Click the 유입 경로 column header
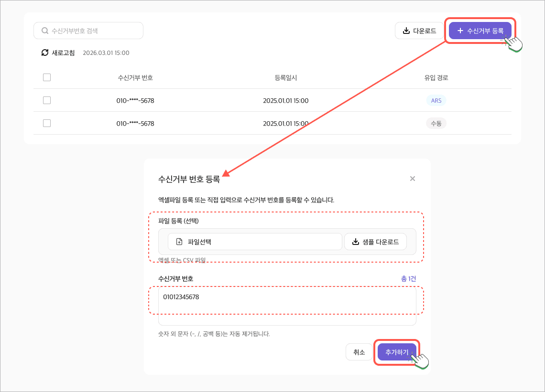 tap(436, 78)
